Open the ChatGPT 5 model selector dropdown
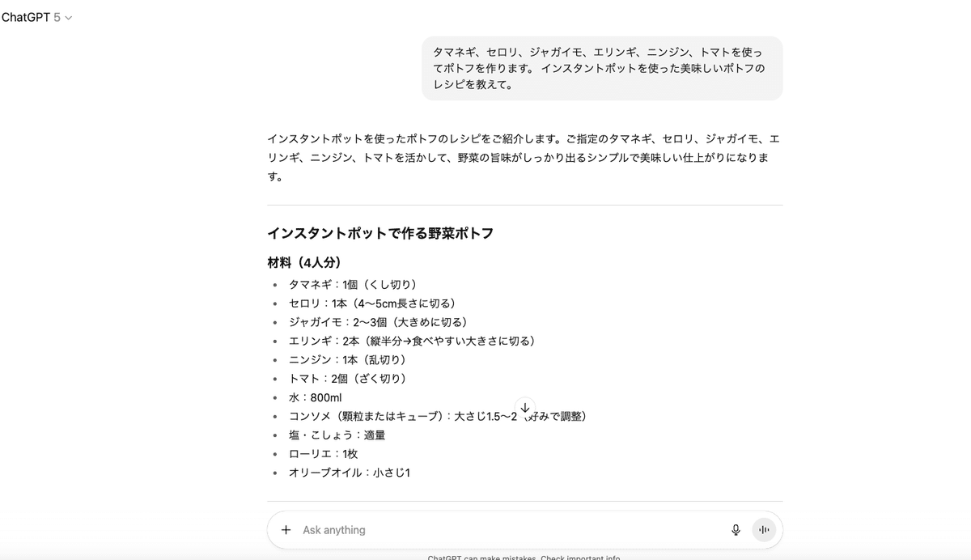The width and height of the screenshot is (971, 560). (37, 17)
